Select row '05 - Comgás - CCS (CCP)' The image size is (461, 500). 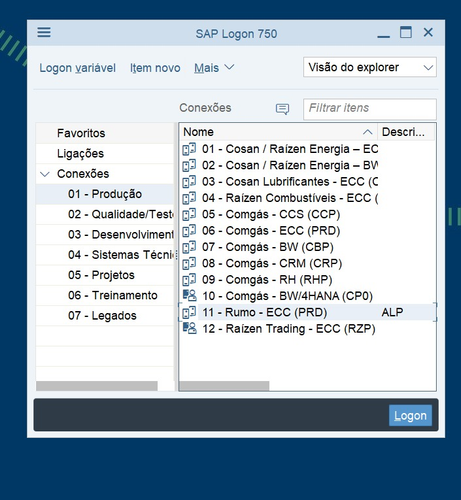tap(307, 214)
